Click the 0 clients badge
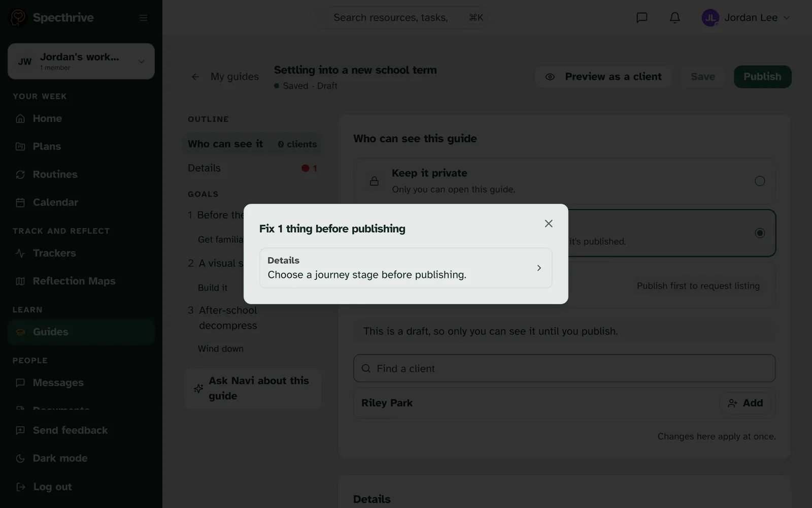This screenshot has width=812, height=508. tap(297, 144)
